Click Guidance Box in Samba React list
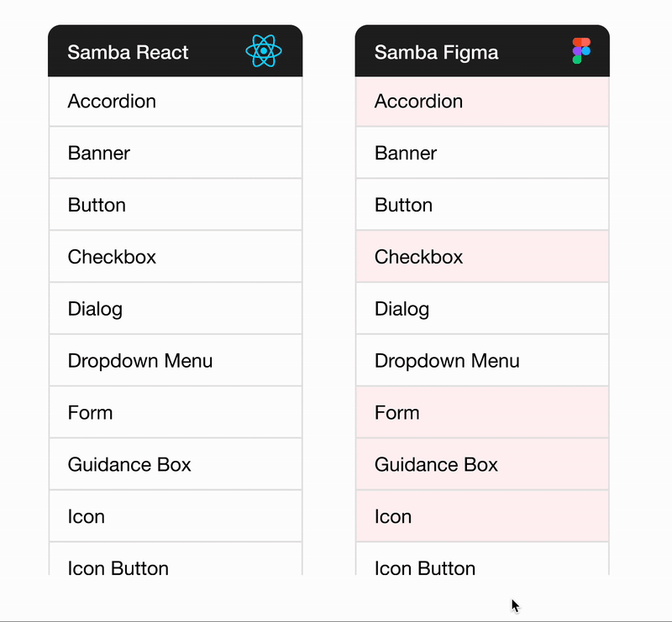The image size is (672, 622). point(176,464)
